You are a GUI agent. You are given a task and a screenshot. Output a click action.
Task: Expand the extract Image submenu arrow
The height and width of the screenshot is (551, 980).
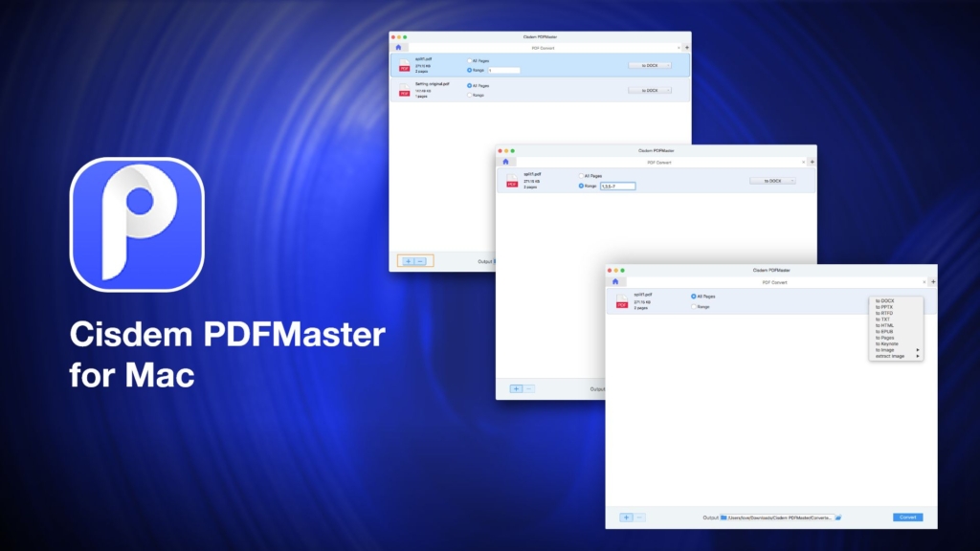pyautogui.click(x=918, y=356)
